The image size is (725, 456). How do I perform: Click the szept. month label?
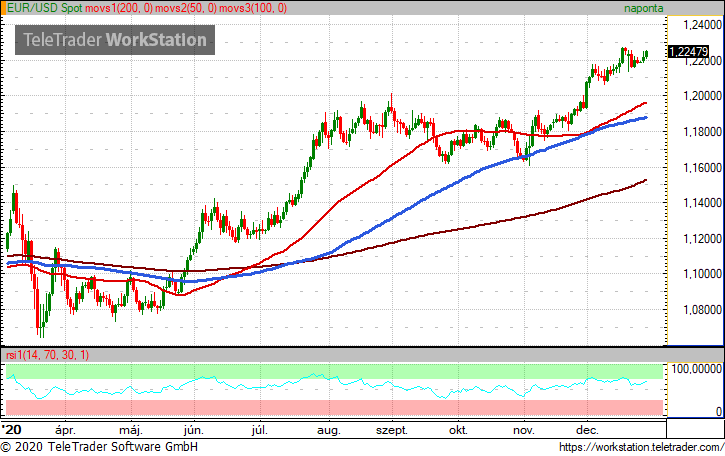click(392, 431)
